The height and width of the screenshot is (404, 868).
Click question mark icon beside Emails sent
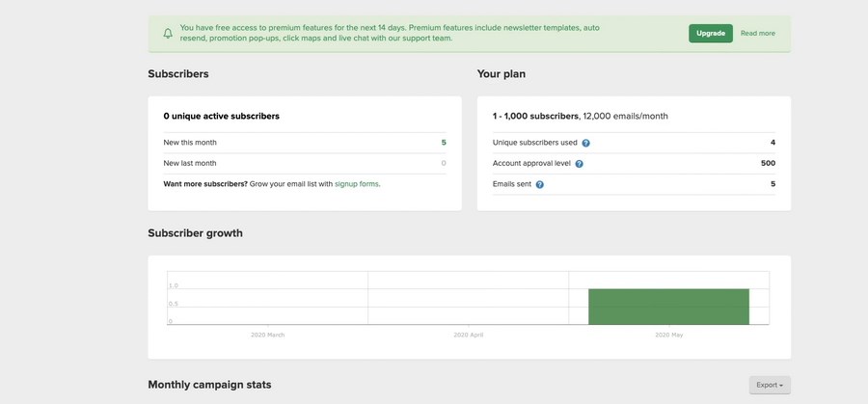[x=539, y=184]
